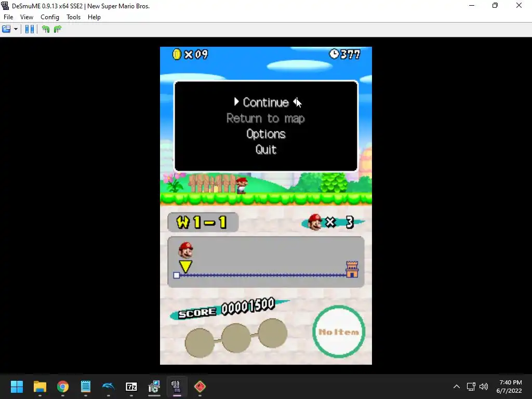
Task: Open 7-Zip from the taskbar
Action: (x=131, y=387)
